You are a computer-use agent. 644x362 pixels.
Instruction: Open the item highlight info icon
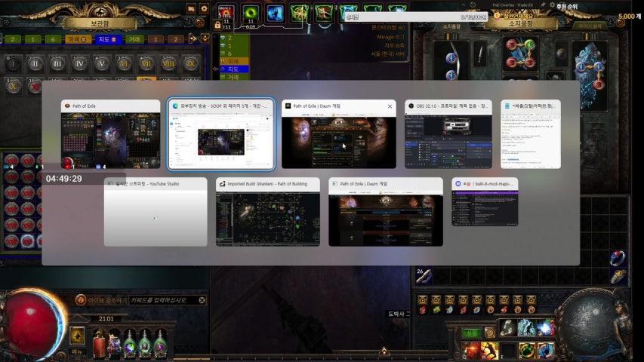tap(80, 300)
